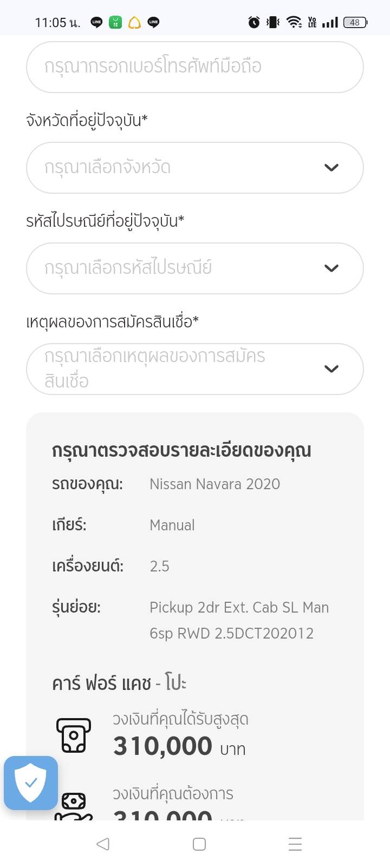Expand the loan reason dropdown chevron
The image size is (390, 868).
pos(331,369)
